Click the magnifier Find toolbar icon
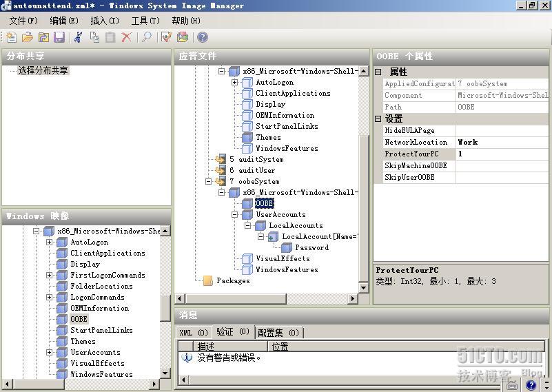This screenshot has height=392, width=552. (147, 37)
